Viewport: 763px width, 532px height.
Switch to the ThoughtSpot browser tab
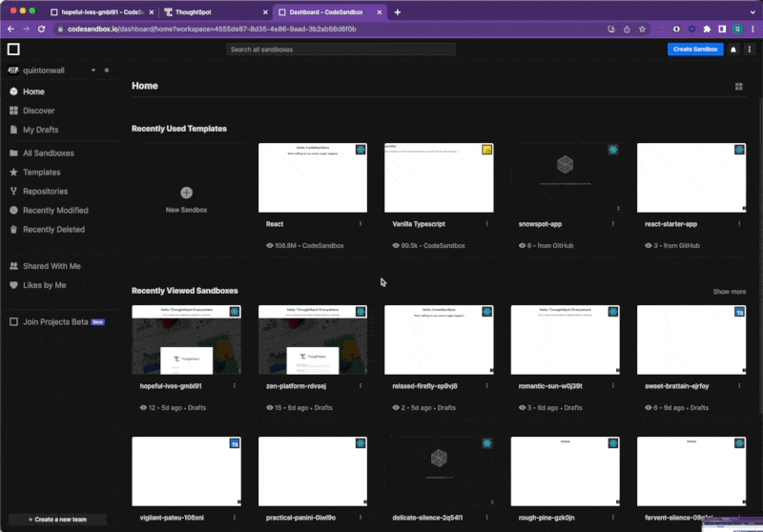[212, 12]
